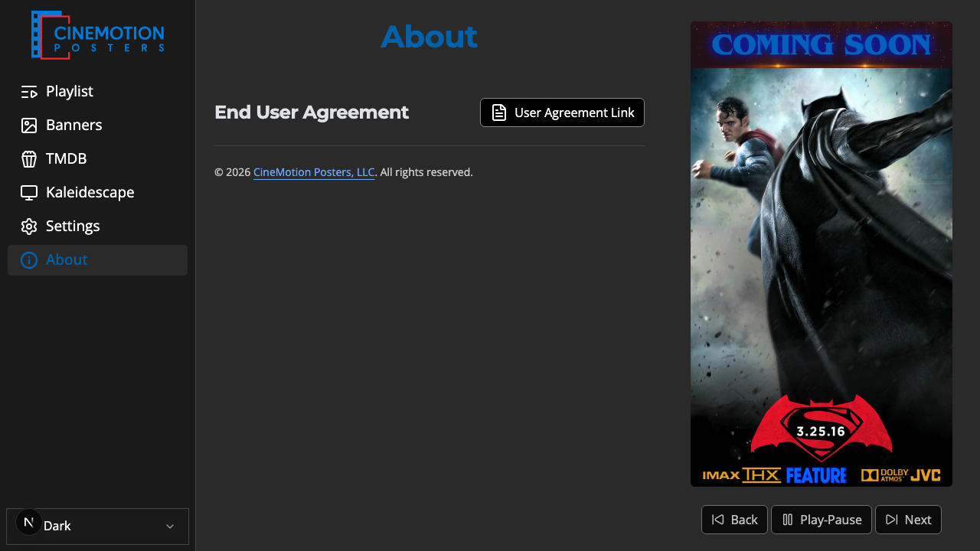Click the Playlist icon in sidebar

click(29, 92)
